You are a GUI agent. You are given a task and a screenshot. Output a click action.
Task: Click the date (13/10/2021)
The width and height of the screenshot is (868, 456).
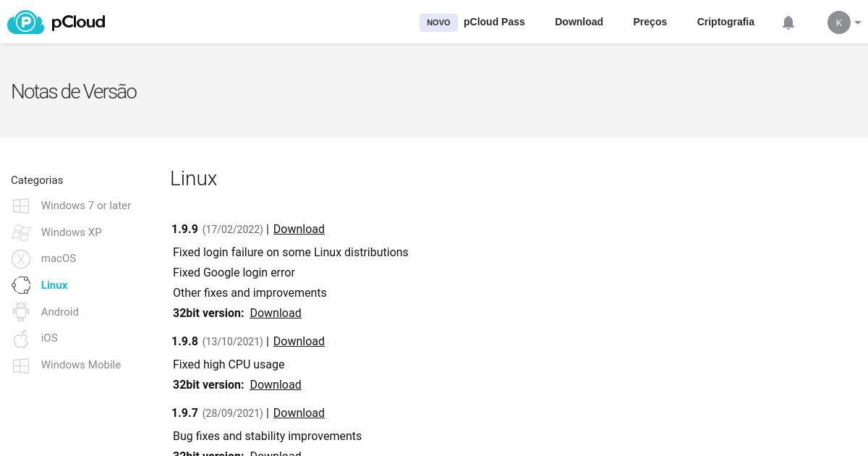coord(233,342)
